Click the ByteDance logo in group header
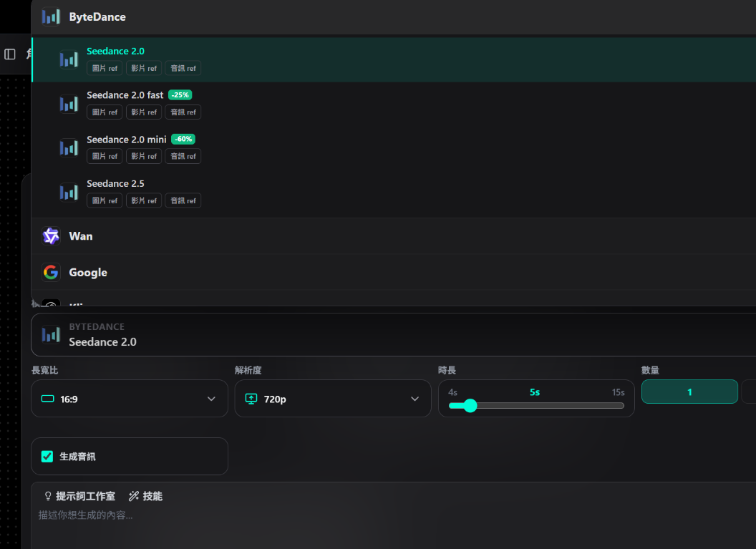Image resolution: width=756 pixels, height=549 pixels. [x=51, y=17]
